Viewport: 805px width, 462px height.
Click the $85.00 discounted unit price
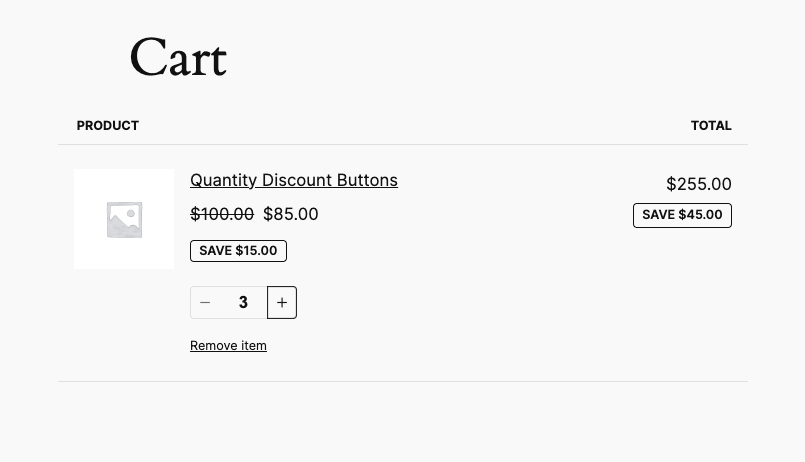pyautogui.click(x=291, y=214)
